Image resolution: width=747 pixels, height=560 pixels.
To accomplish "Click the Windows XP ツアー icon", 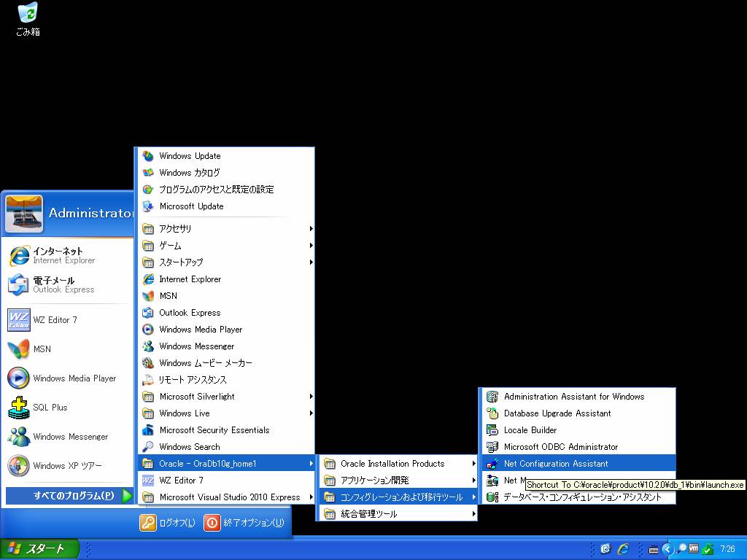I will pyautogui.click(x=18, y=466).
